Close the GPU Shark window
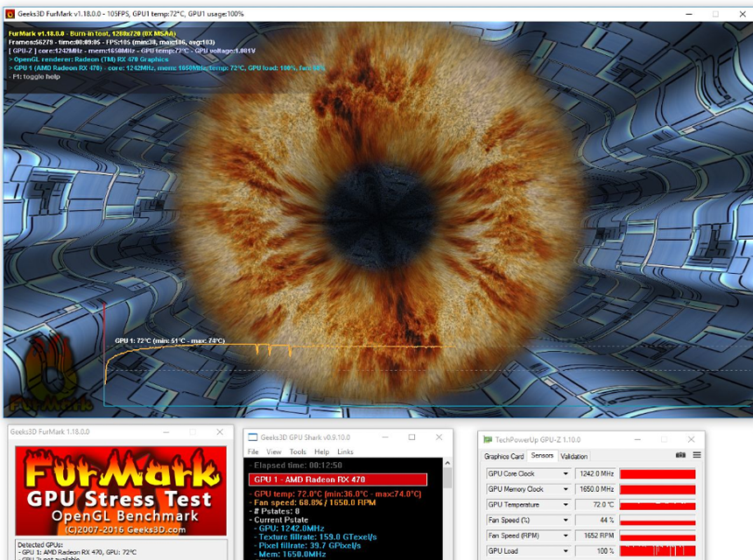The image size is (753, 560). coord(439,437)
